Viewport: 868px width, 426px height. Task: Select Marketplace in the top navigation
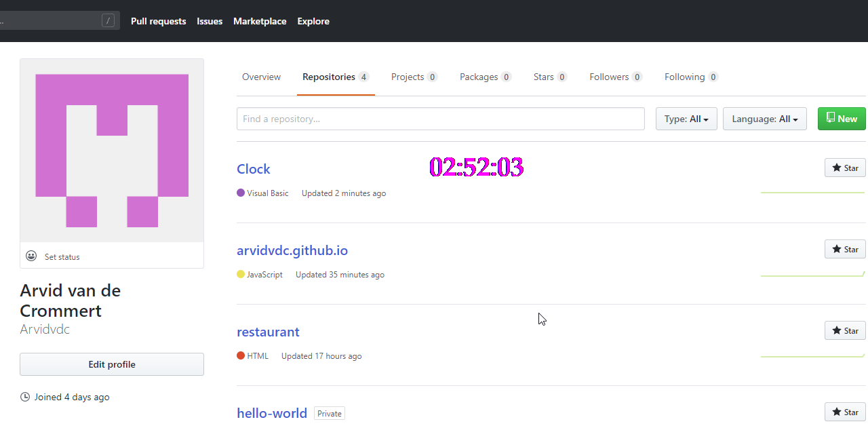(x=260, y=21)
